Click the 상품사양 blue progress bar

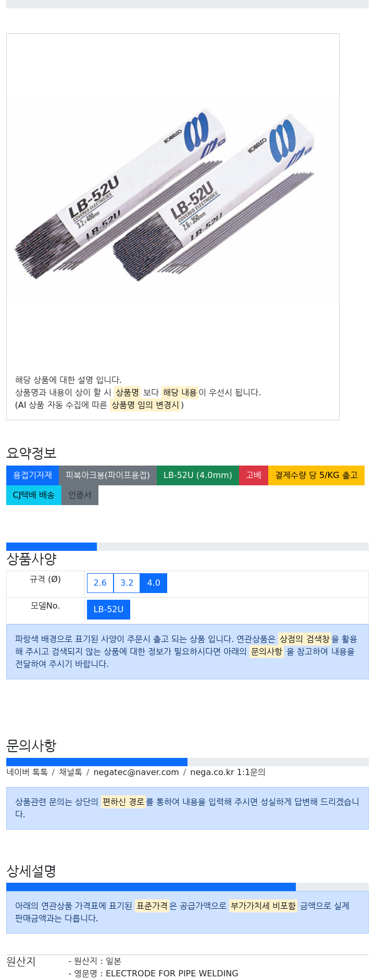(52, 547)
